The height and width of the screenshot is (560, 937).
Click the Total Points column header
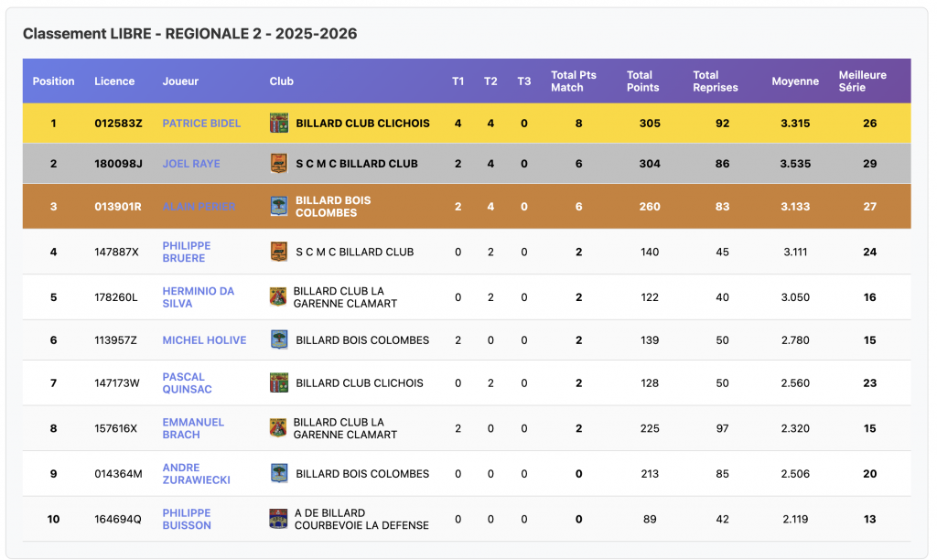coord(642,81)
